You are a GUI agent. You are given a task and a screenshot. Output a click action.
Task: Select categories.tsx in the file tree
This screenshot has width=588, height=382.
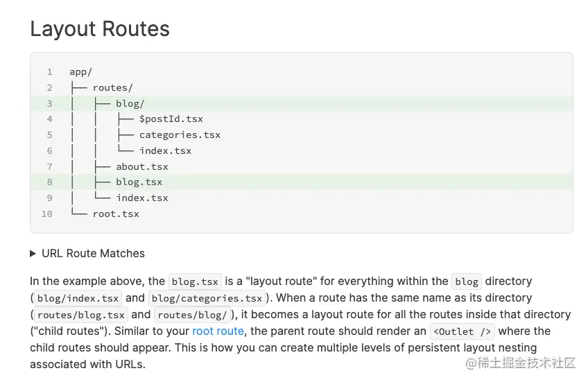coord(180,135)
